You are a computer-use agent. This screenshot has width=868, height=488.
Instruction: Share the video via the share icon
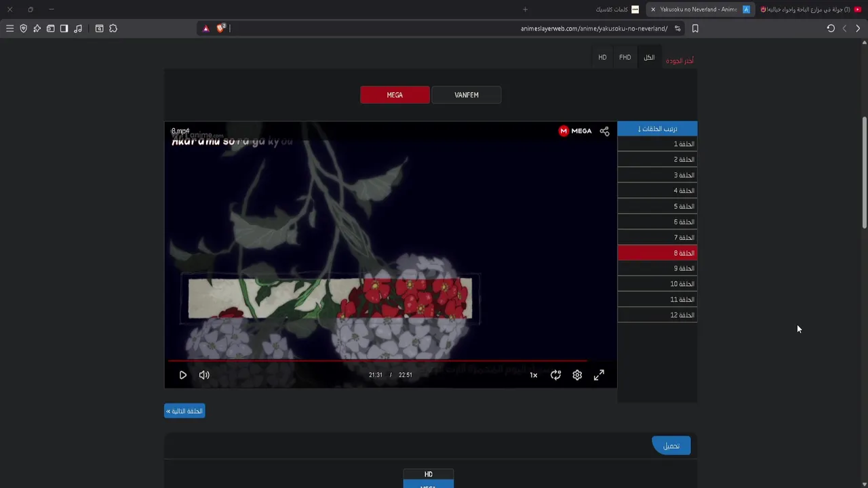(x=604, y=131)
